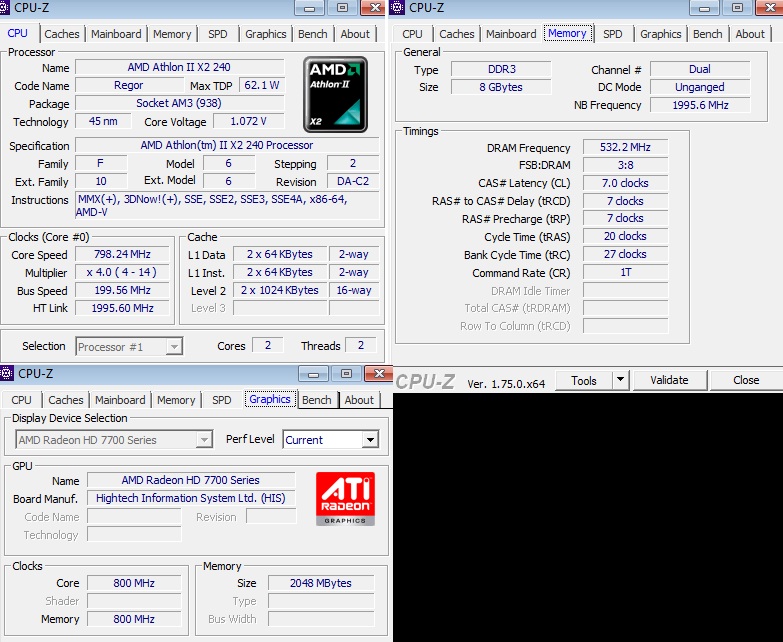Viewport: 783px width, 642px height.
Task: Click CPU-Z app icon in Memory window title bar
Action: pos(397,7)
